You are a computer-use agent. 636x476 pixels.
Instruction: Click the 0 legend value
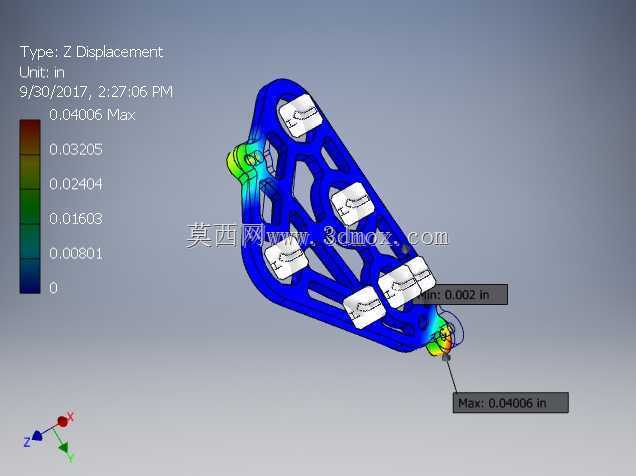(53, 288)
